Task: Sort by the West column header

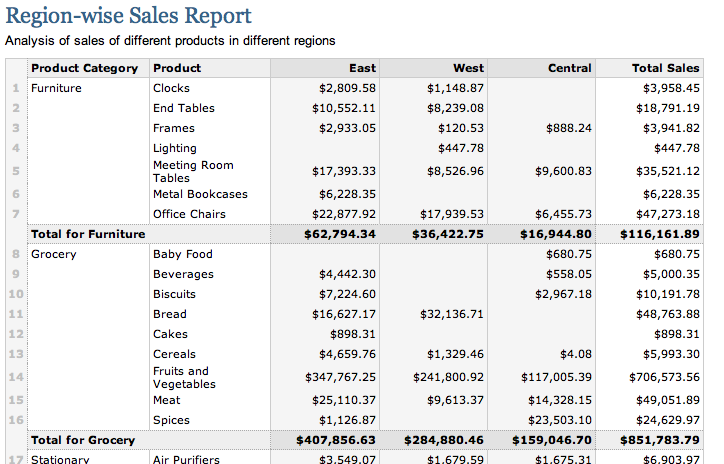Action: point(468,68)
